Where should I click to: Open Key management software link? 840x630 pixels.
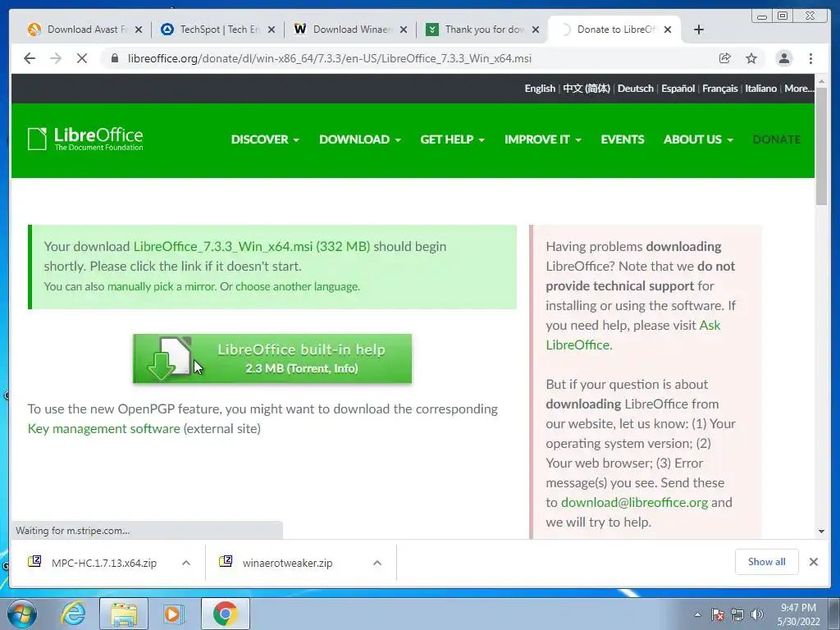click(104, 428)
